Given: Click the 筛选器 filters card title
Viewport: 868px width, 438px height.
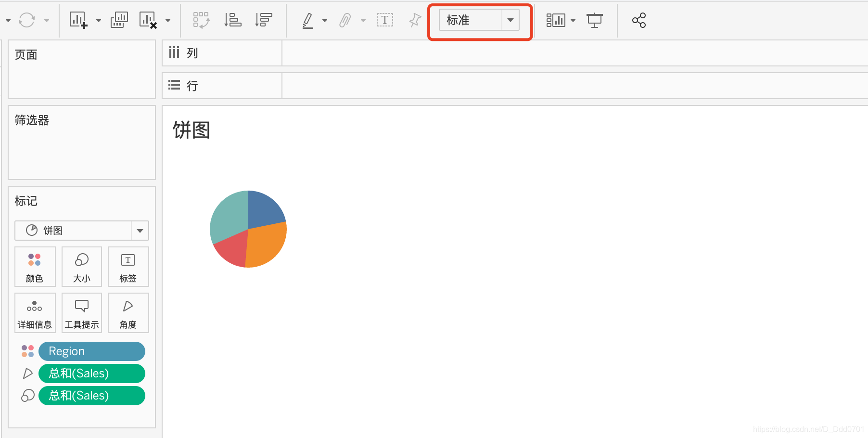Looking at the screenshot, I should (32, 120).
